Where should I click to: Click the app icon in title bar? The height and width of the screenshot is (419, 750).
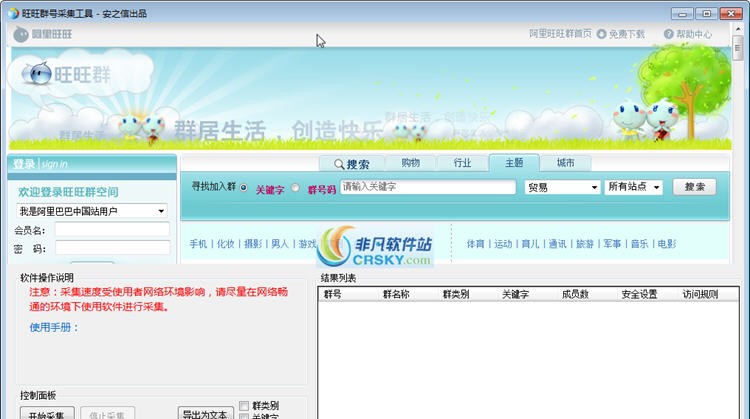[13, 13]
